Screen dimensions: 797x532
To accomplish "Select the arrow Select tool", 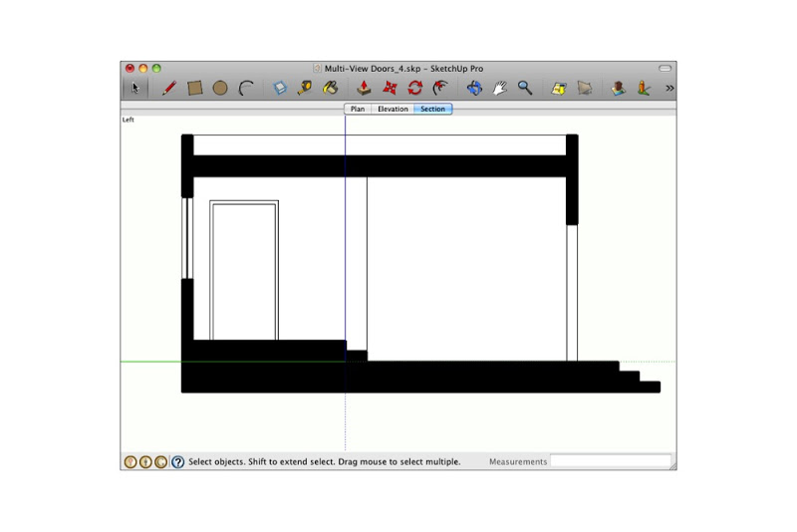I will [134, 88].
